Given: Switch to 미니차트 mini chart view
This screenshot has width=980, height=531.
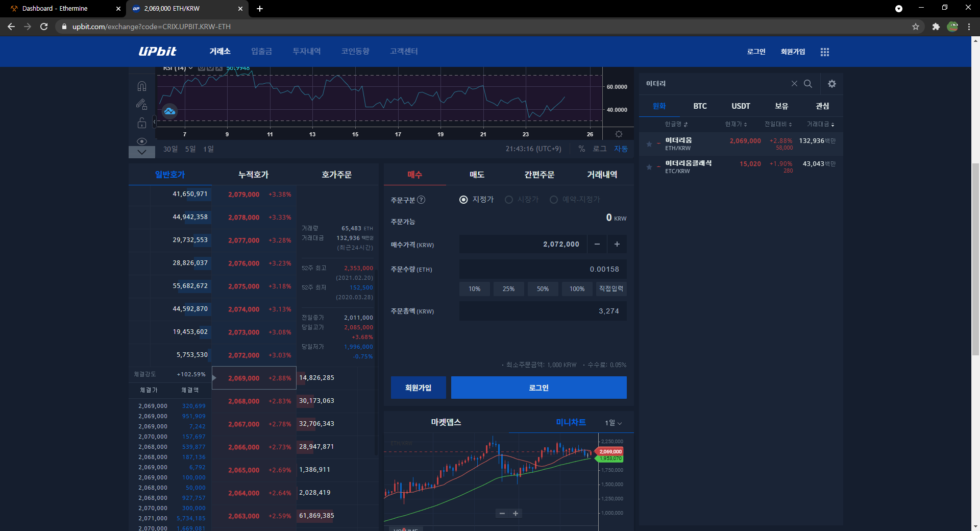Looking at the screenshot, I should click(x=571, y=423).
